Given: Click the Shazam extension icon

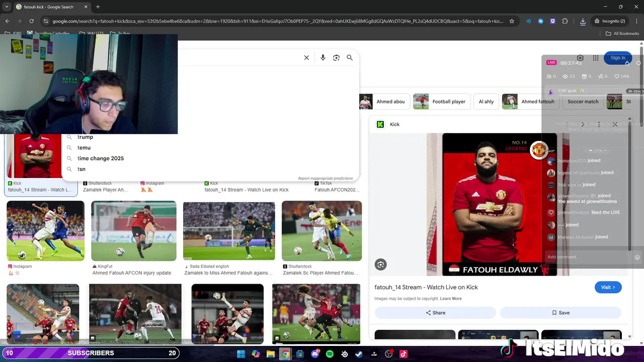Looking at the screenshot, I should pos(541,21).
